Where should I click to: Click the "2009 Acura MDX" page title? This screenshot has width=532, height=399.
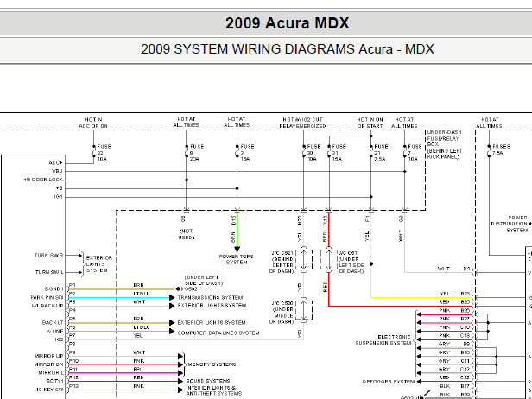pos(287,23)
